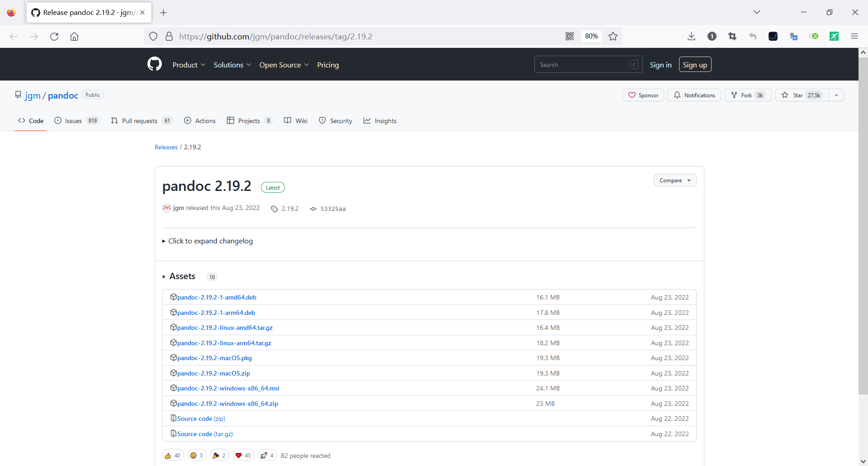Click the site padlock security icon
The height and width of the screenshot is (466, 868).
169,37
